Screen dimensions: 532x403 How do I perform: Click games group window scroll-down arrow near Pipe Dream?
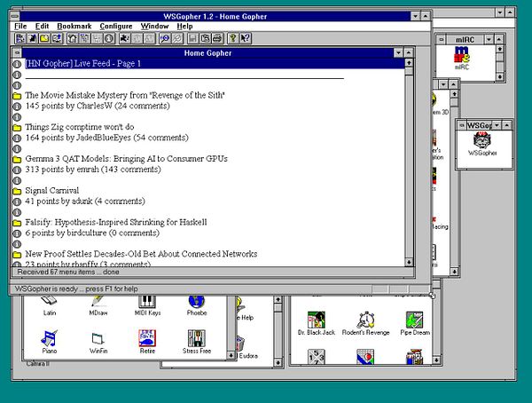tap(436, 360)
